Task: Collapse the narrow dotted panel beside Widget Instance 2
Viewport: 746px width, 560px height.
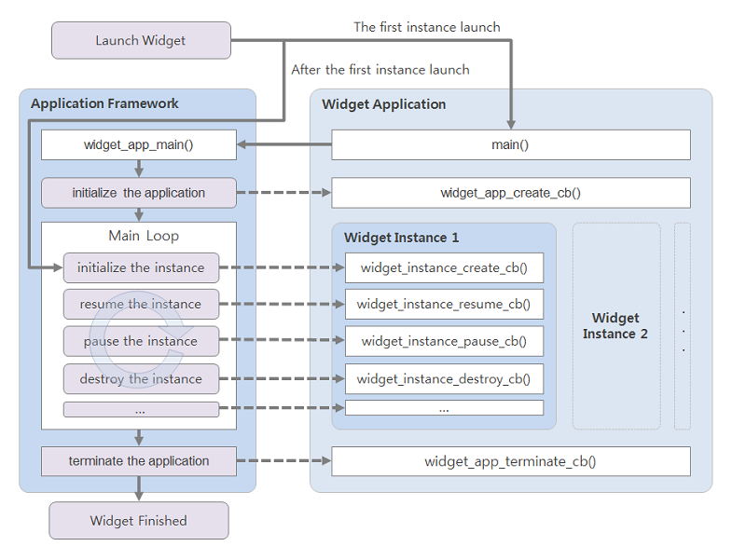Action: pos(683,326)
